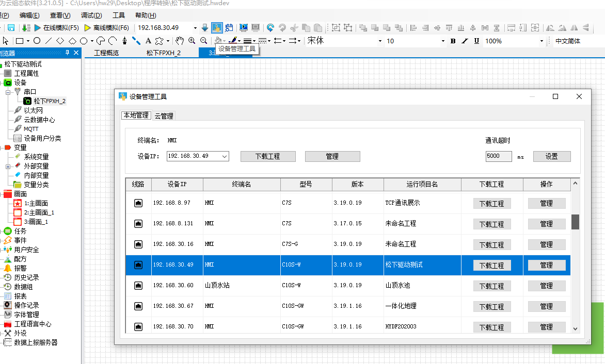Image resolution: width=605 pixels, height=364 pixels.
Task: Choose the ellipse drawing tool
Action: click(x=37, y=41)
